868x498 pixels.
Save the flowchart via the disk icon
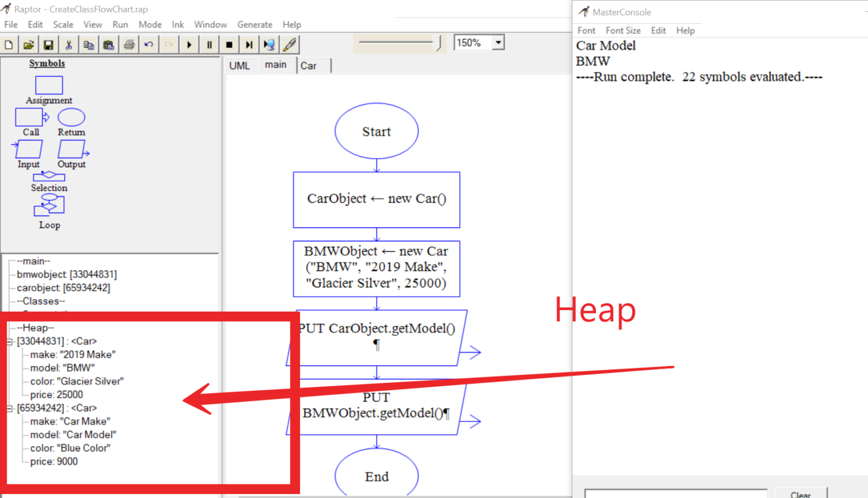pyautogui.click(x=49, y=44)
